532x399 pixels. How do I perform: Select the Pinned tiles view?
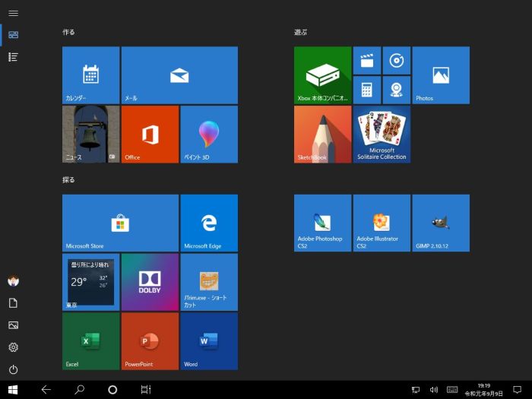[13, 35]
